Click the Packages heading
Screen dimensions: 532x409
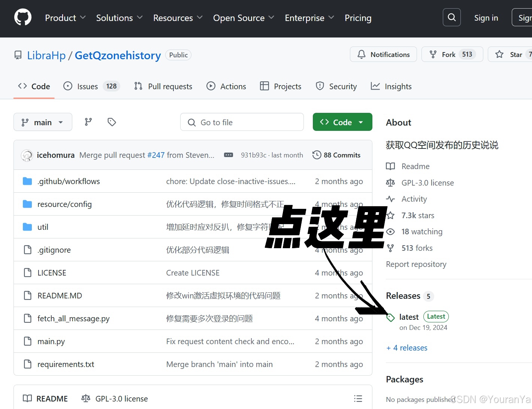pos(405,379)
